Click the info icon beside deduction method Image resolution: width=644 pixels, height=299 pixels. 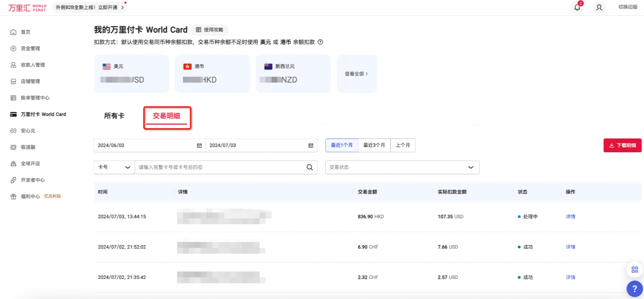(x=320, y=42)
